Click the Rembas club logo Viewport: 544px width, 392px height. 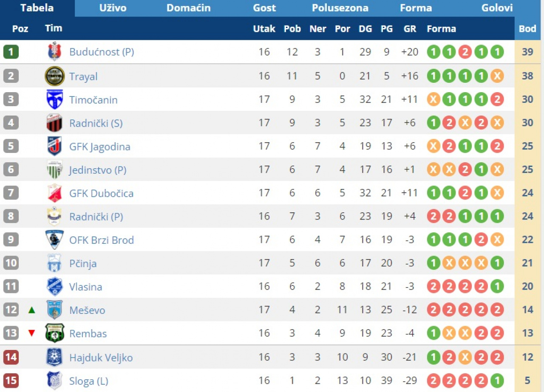(54, 333)
